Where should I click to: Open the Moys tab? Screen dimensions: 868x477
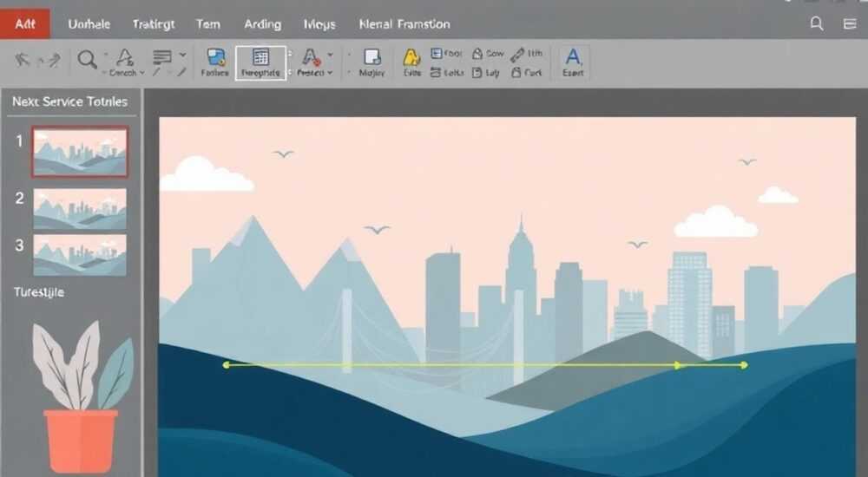click(319, 24)
